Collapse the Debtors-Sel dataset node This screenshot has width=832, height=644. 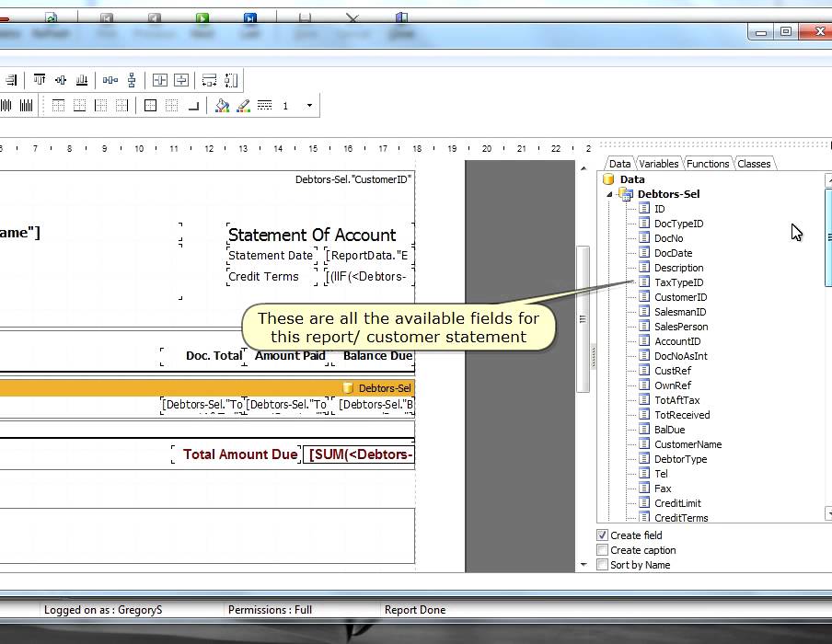coord(609,195)
